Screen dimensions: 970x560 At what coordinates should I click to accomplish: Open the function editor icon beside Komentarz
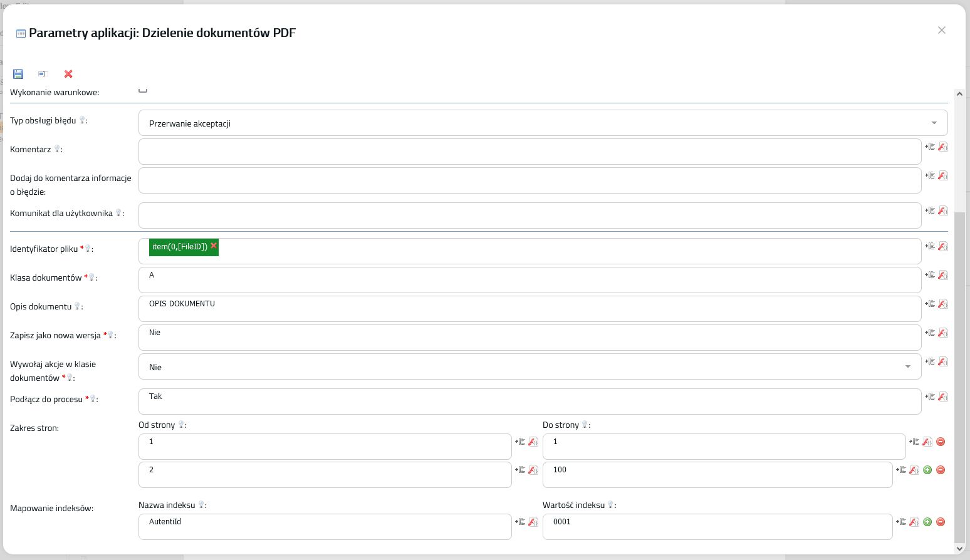pos(942,147)
